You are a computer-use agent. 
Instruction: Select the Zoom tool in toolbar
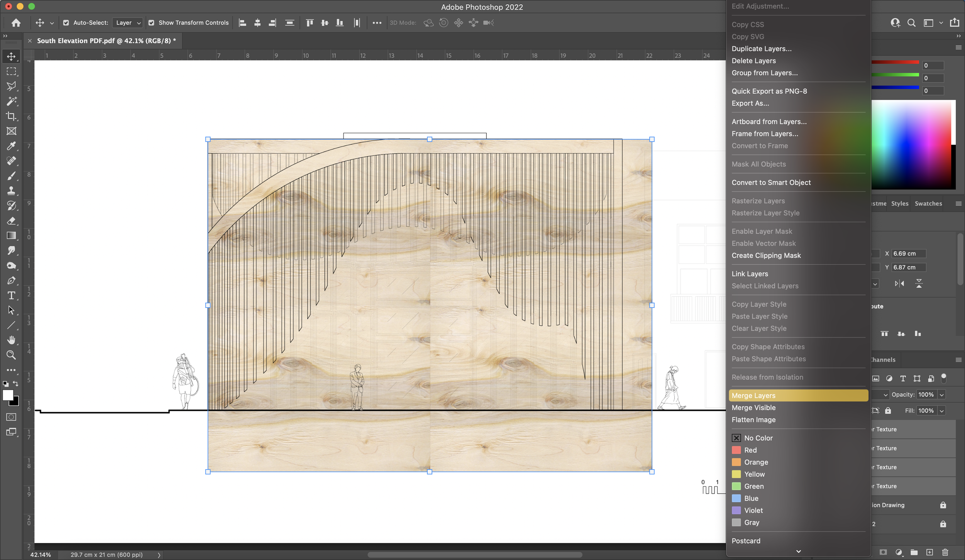[x=11, y=355]
